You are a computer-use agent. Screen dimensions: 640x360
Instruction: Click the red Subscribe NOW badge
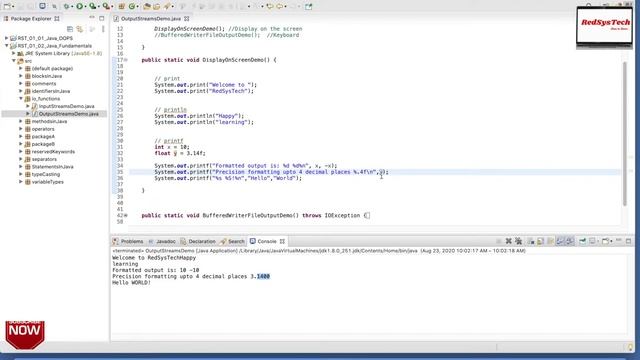click(24, 335)
